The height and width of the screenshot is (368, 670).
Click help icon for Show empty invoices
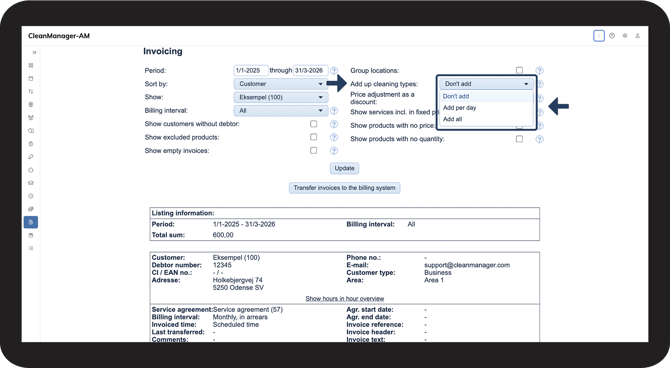(334, 150)
